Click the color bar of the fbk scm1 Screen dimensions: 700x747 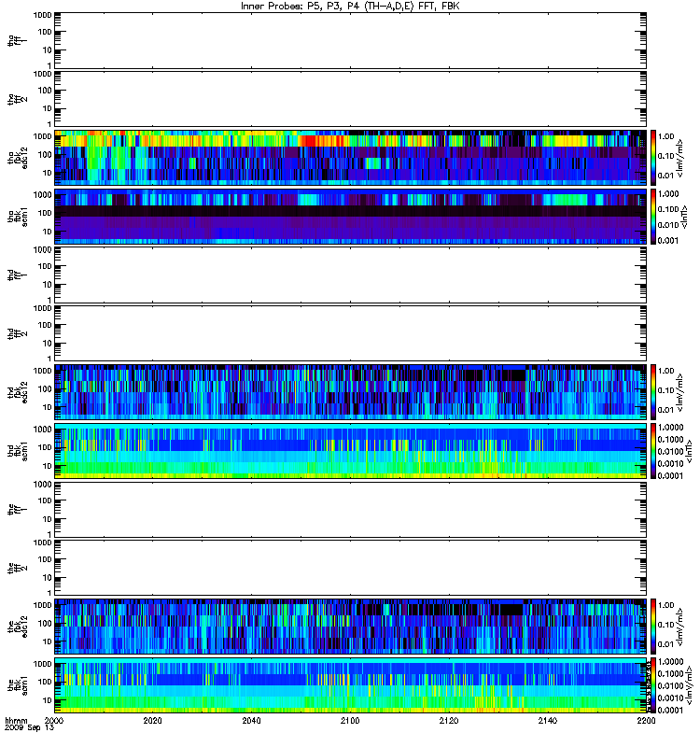tap(653, 685)
